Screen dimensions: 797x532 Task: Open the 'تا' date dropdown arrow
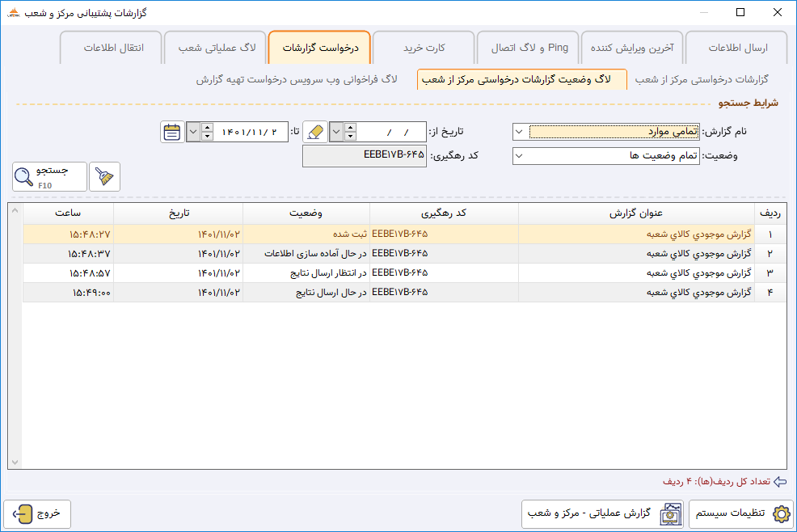pos(193,132)
